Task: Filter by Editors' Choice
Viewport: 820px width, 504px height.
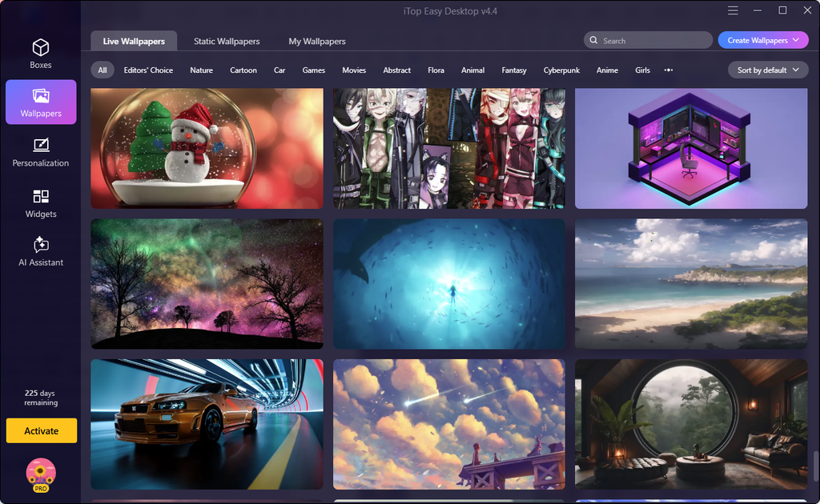Action: pyautogui.click(x=148, y=70)
